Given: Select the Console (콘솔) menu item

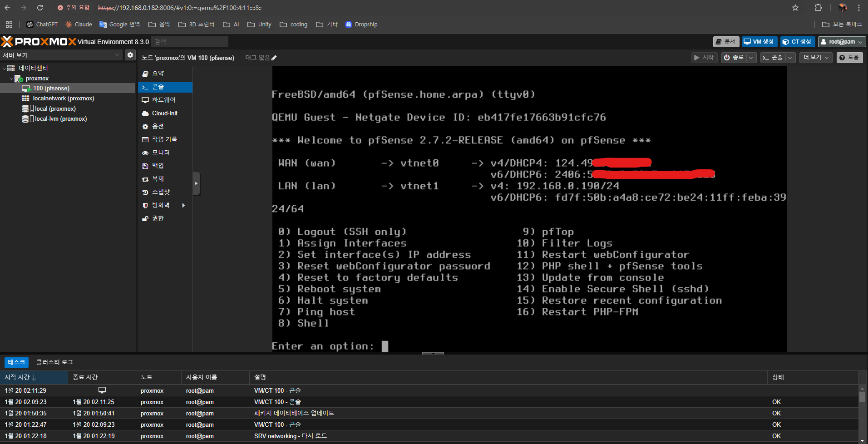Looking at the screenshot, I should click(x=165, y=87).
